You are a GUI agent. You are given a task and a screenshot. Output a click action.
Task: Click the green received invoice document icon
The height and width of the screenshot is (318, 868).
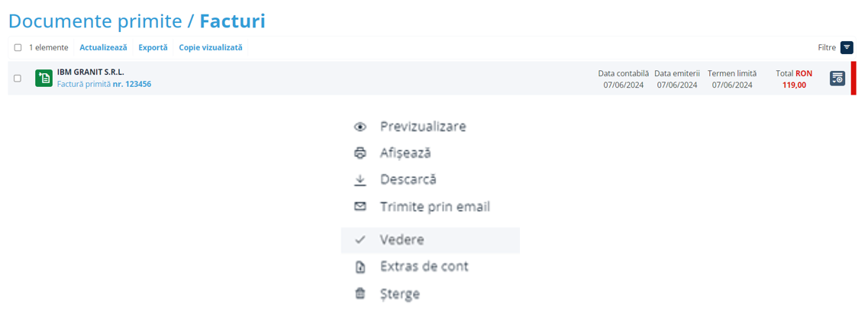point(44,78)
